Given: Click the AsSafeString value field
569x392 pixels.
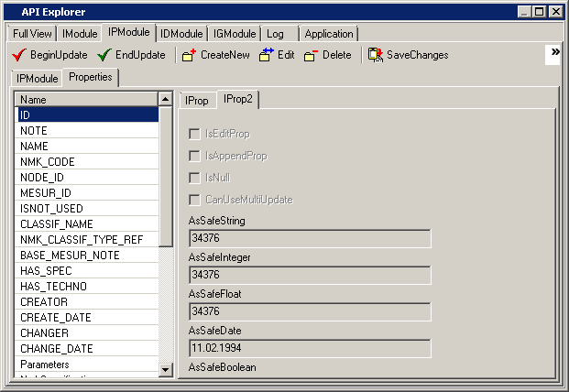Looking at the screenshot, I should point(310,239).
